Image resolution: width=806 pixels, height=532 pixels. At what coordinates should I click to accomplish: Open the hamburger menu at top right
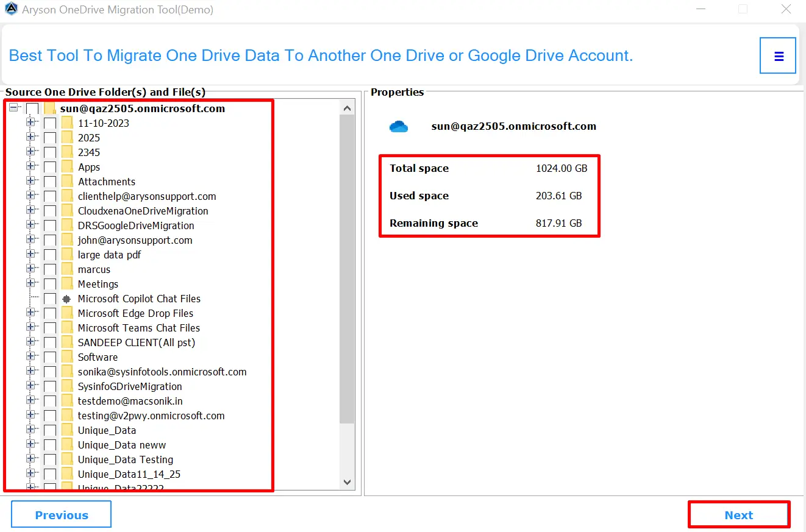pos(777,55)
